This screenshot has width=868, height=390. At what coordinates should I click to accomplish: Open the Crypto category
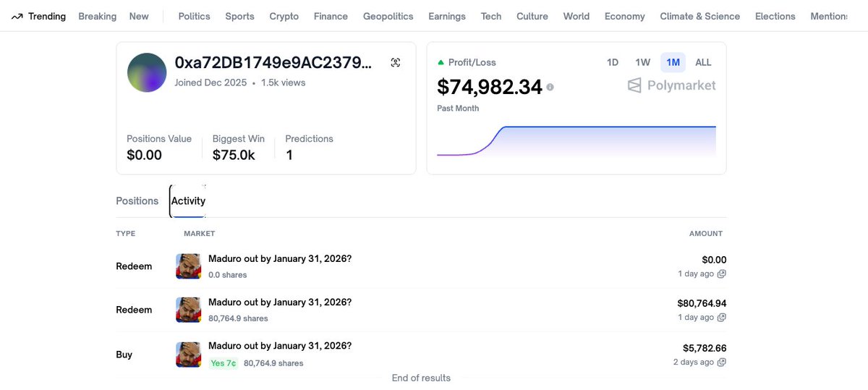click(x=284, y=16)
